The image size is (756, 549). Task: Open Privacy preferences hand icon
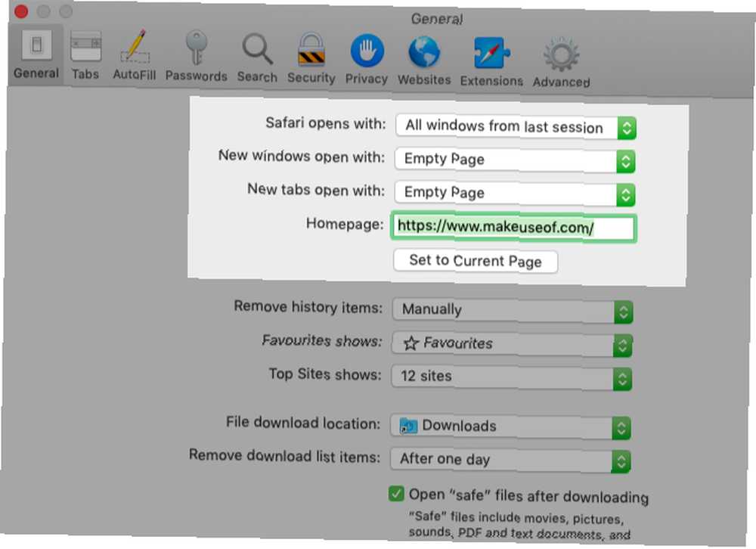tap(367, 51)
